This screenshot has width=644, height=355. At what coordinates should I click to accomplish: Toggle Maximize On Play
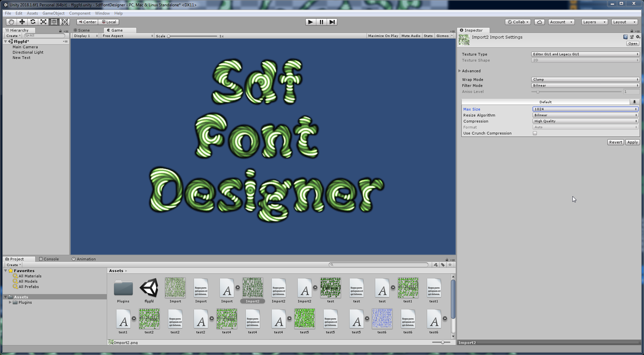pyautogui.click(x=383, y=36)
